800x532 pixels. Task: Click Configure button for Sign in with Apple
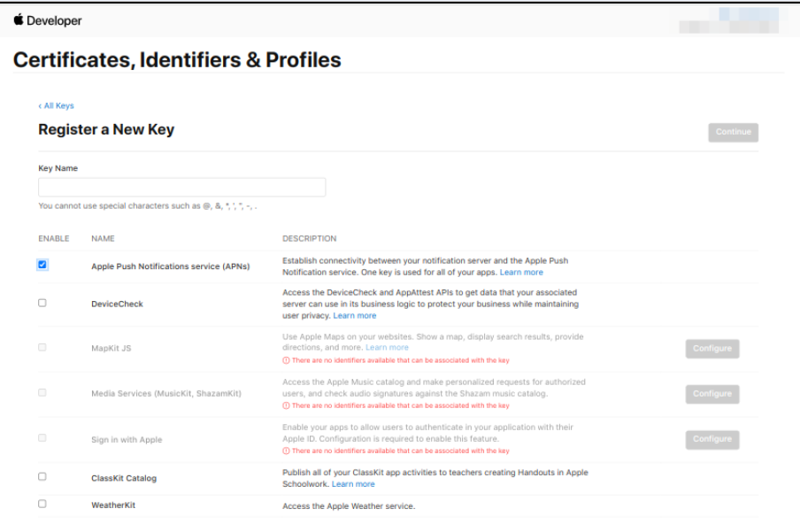coord(712,440)
